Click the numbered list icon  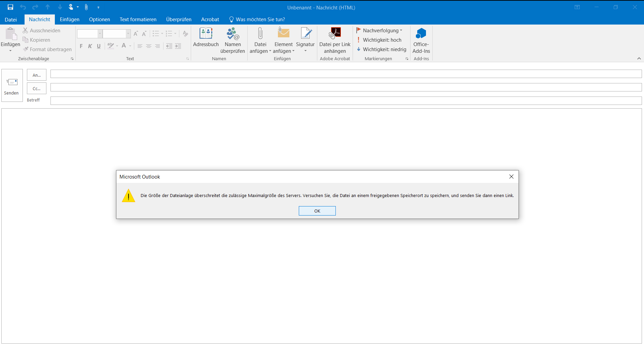(169, 34)
